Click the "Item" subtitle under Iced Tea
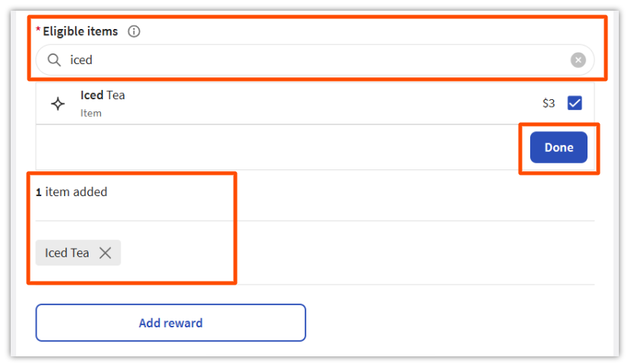628x364 pixels. [x=91, y=113]
